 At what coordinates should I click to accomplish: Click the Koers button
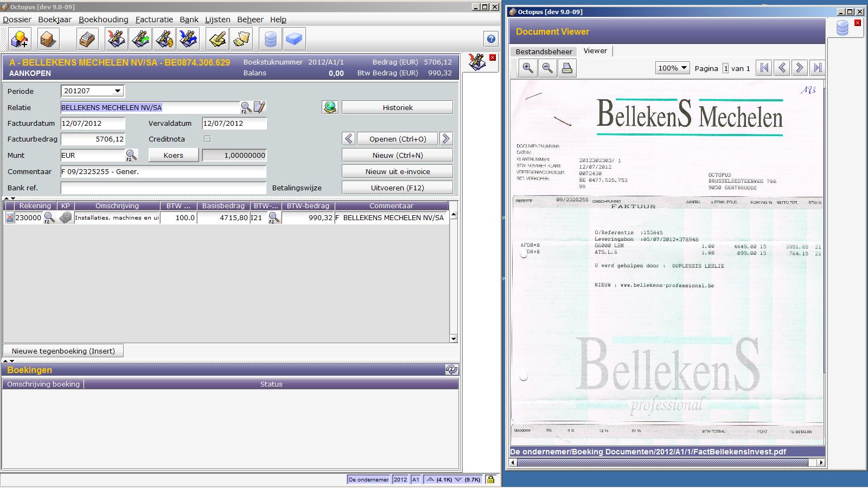coord(174,155)
